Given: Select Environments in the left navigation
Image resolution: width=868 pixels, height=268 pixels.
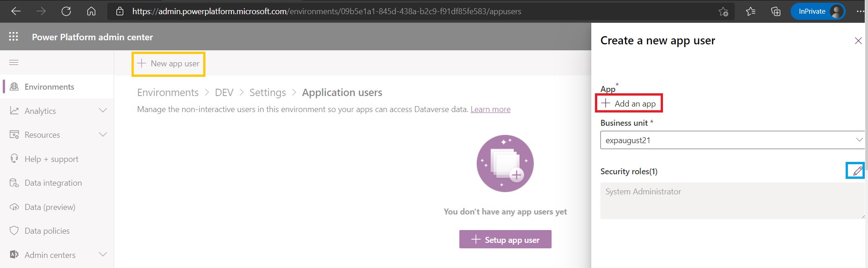Looking at the screenshot, I should [49, 87].
